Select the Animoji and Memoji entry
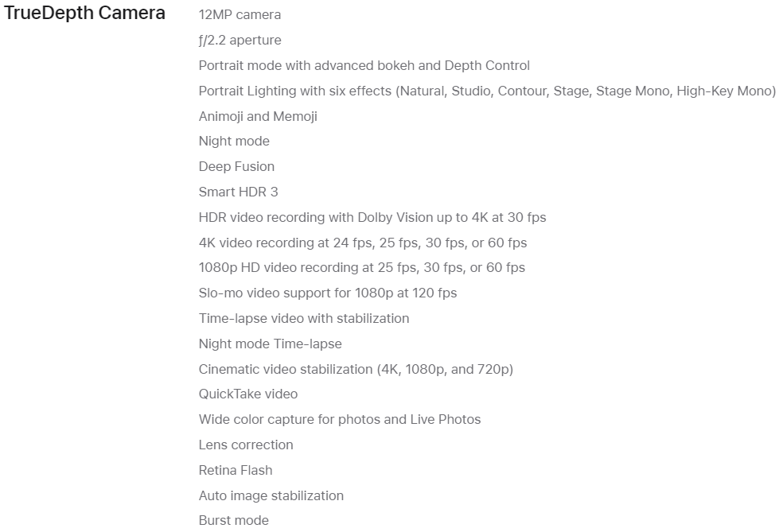Viewport: 783px width, 532px height. [x=258, y=116]
